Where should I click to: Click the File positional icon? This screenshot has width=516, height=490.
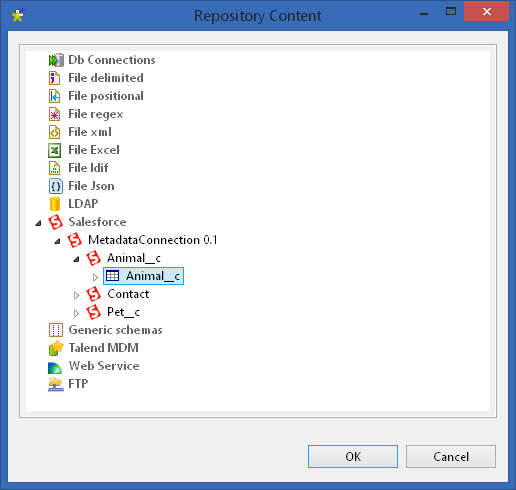click(x=54, y=96)
